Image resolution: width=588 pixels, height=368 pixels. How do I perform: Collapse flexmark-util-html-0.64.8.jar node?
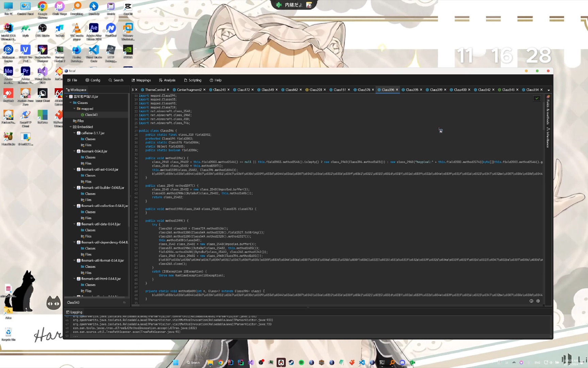(x=75, y=278)
